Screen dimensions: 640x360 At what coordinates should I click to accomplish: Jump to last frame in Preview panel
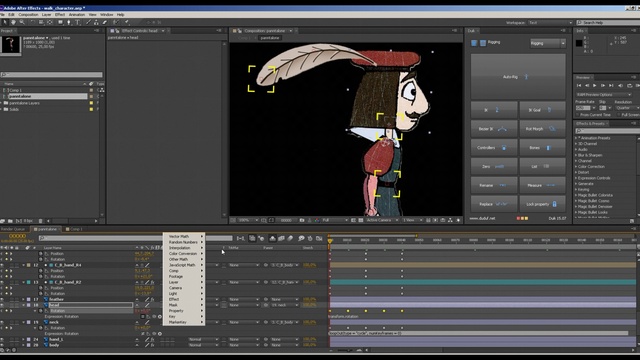pyautogui.click(x=611, y=86)
